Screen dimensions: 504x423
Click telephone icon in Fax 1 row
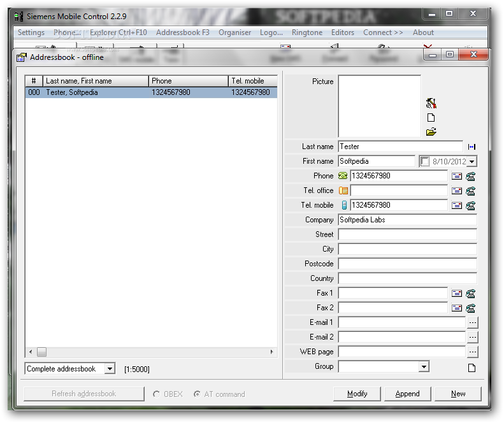[x=471, y=294]
